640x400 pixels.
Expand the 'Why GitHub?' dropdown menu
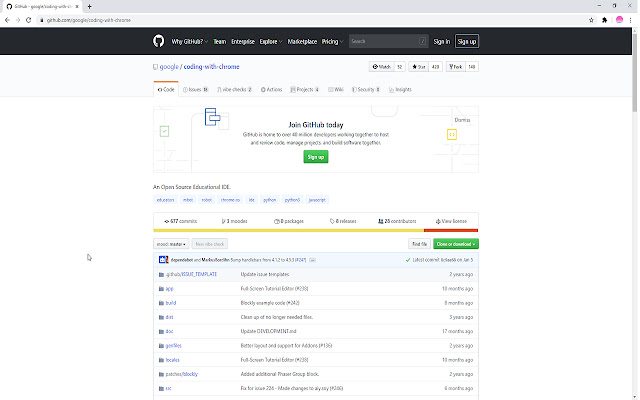point(189,42)
